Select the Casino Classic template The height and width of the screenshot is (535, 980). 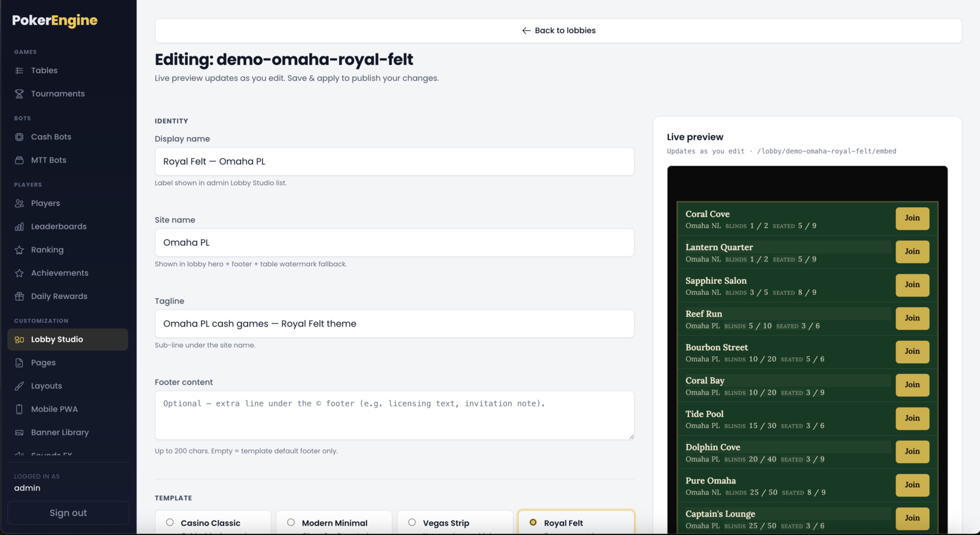[213, 522]
